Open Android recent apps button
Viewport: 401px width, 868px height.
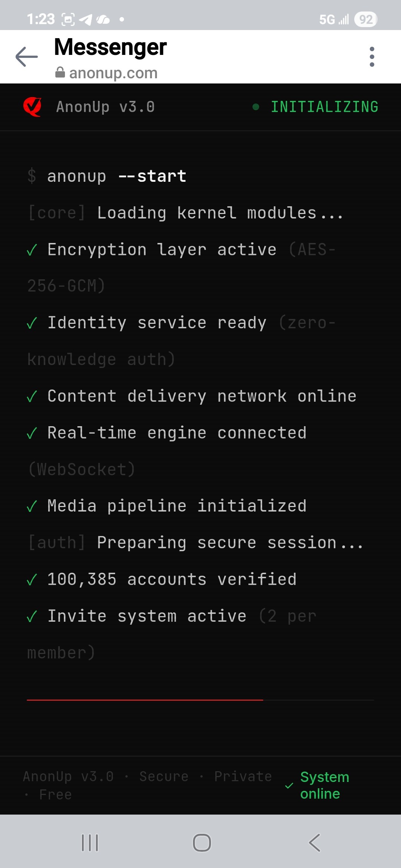coord(90,843)
